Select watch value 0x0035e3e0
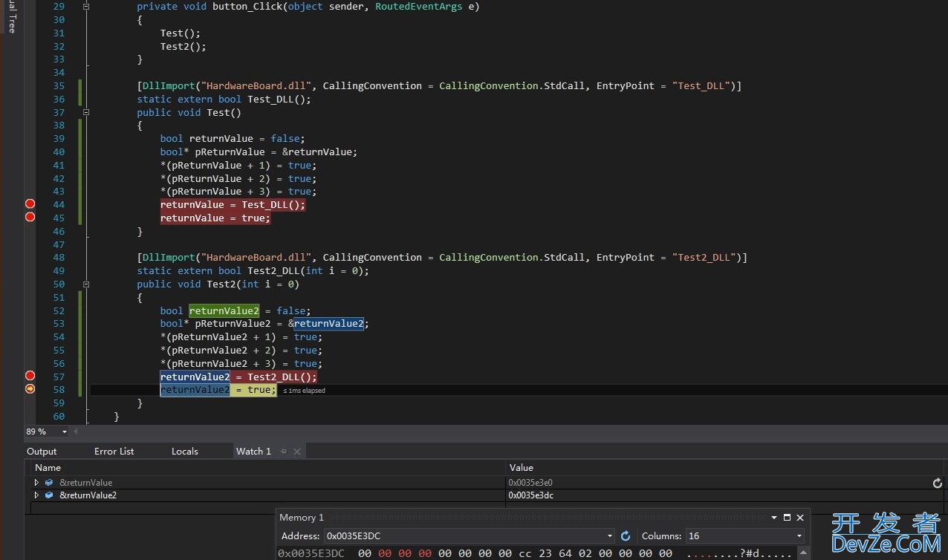This screenshot has height=560, width=948. point(530,483)
